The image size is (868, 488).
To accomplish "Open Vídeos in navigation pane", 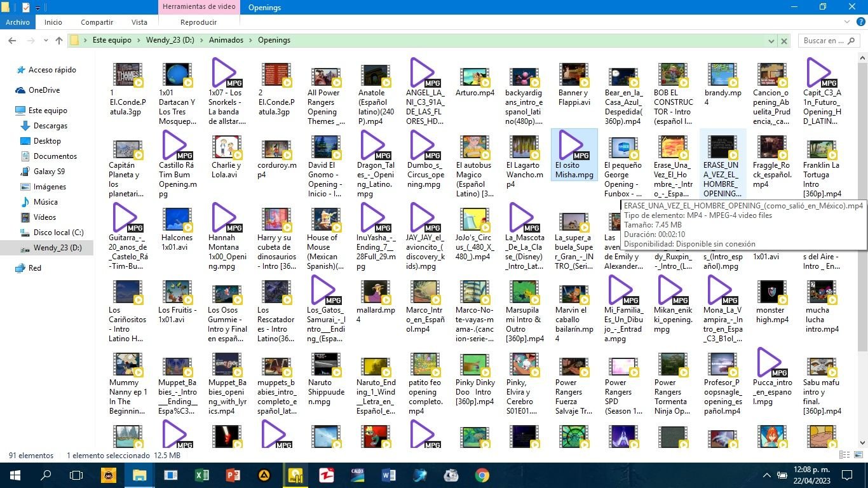I will click(44, 217).
